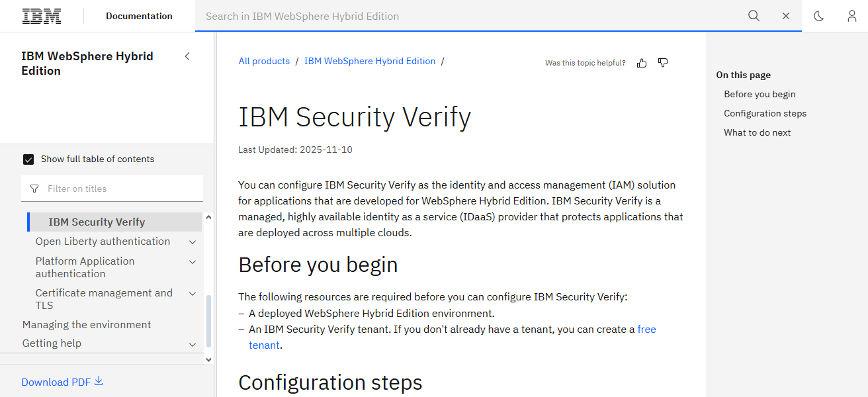Click the filter funnel icon
Screen dimensions: 868x397
tap(34, 189)
